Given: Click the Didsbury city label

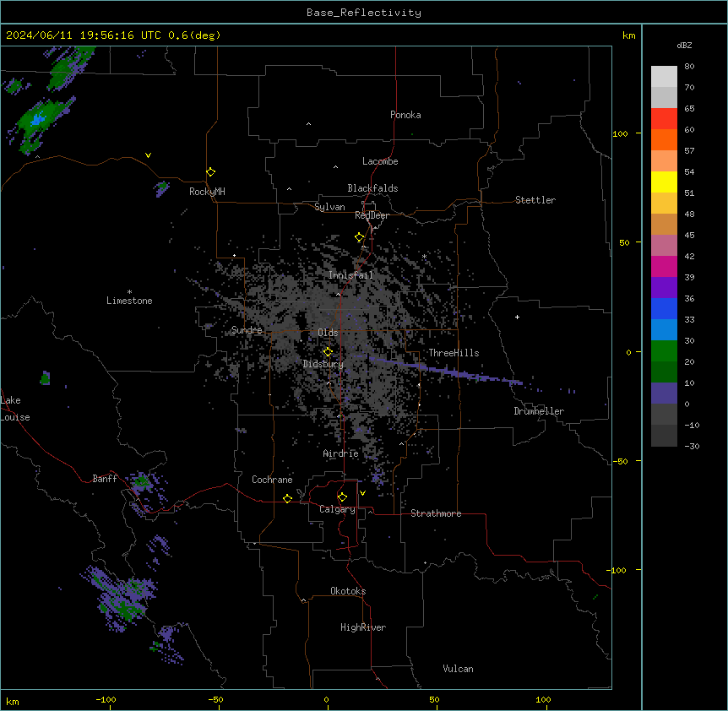Looking at the screenshot, I should [x=323, y=364].
